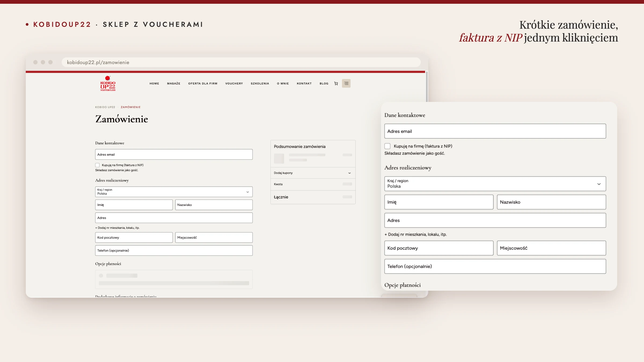
Task: Click the guest order note in the enlarged card
Action: (415, 153)
